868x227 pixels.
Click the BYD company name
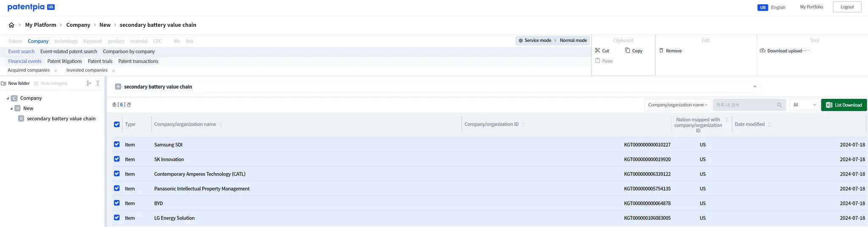pos(159,203)
